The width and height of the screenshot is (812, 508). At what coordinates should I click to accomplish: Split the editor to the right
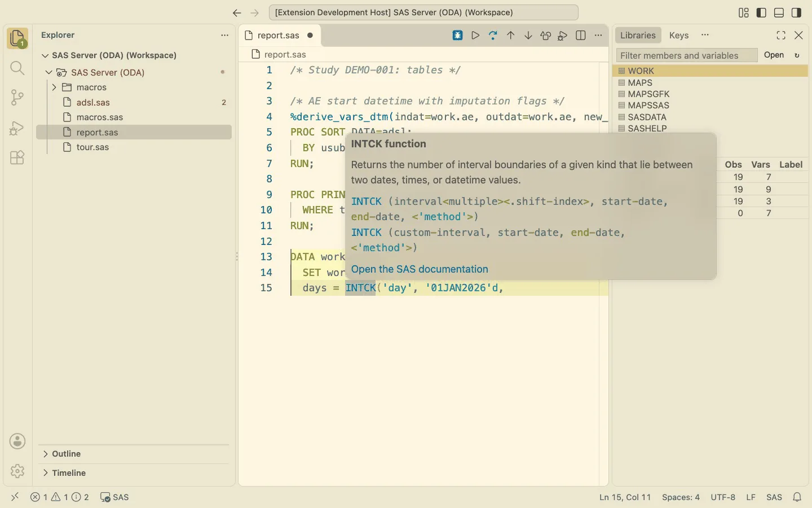[581, 36]
